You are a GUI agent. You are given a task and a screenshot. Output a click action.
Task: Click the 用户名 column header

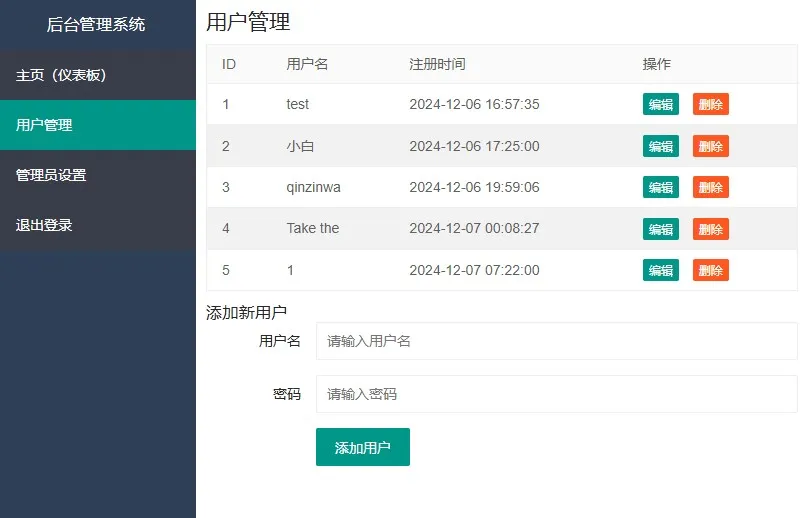[x=307, y=64]
